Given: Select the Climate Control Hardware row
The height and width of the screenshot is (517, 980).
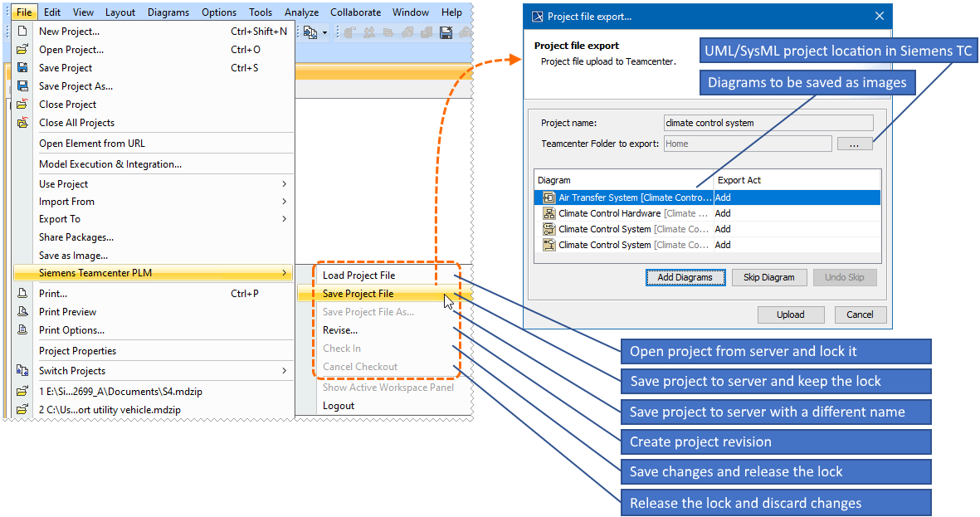Looking at the screenshot, I should 708,213.
